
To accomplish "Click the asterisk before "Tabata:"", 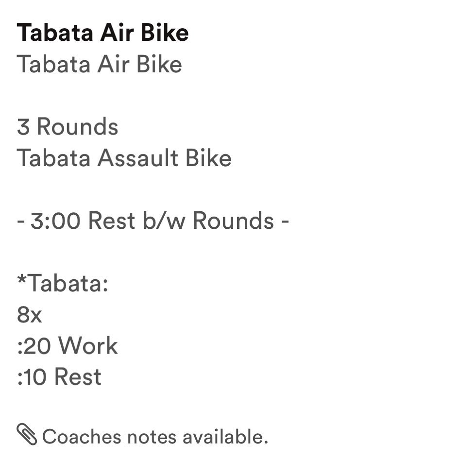I will click(22, 280).
